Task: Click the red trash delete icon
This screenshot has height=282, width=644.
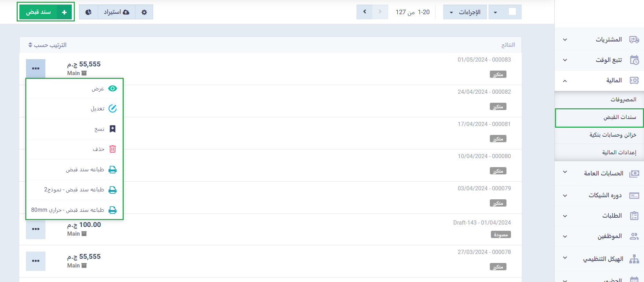Action: coord(113,149)
